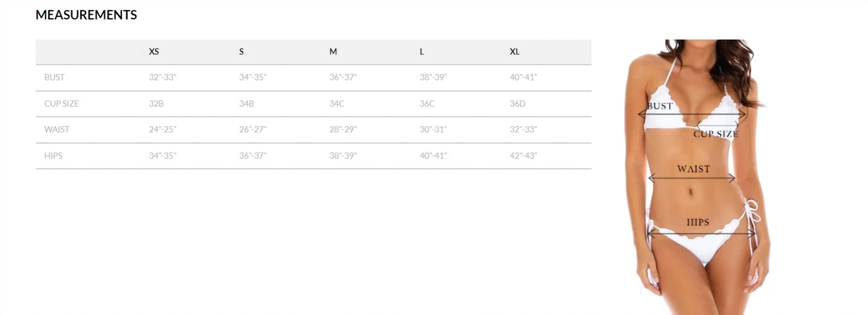Click the CUP SIZE label on the model image
The image size is (868, 315).
pos(716,134)
